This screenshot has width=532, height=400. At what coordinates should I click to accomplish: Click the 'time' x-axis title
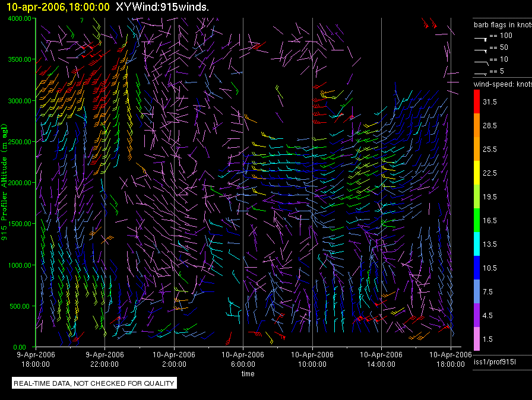click(248, 373)
